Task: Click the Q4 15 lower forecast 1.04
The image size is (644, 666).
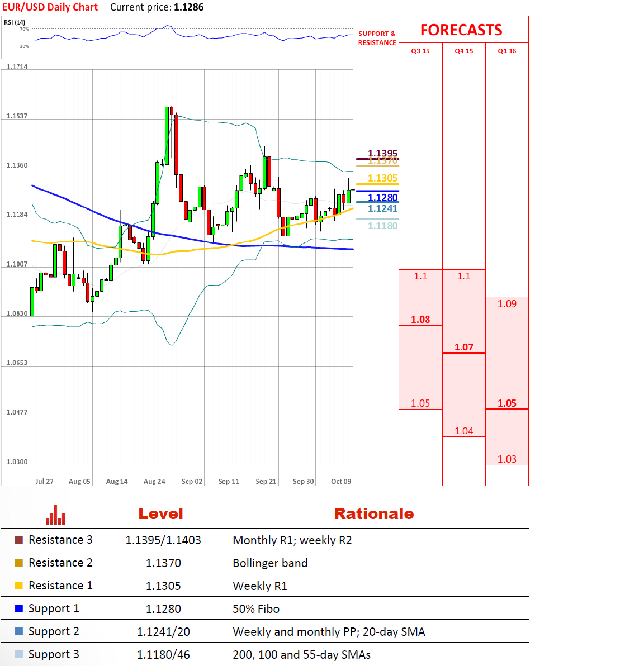Action: click(464, 431)
